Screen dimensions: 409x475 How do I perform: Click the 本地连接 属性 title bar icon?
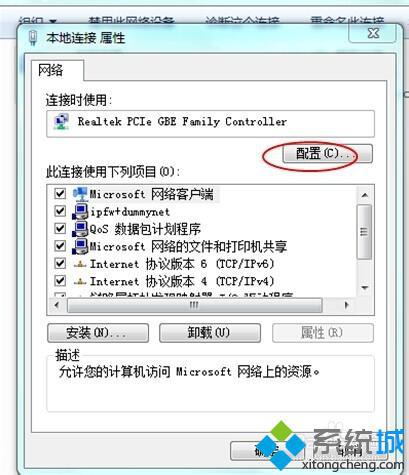(x=33, y=38)
